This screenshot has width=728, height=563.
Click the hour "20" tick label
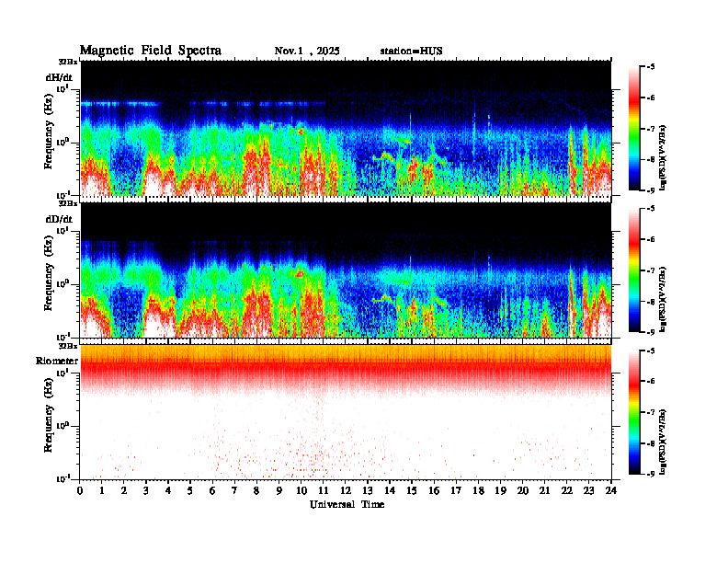tap(522, 490)
